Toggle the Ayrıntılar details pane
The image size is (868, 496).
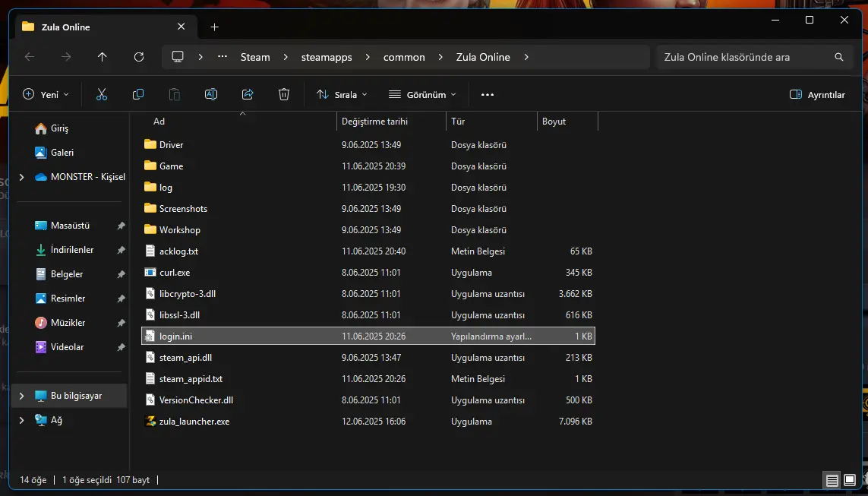[817, 95]
